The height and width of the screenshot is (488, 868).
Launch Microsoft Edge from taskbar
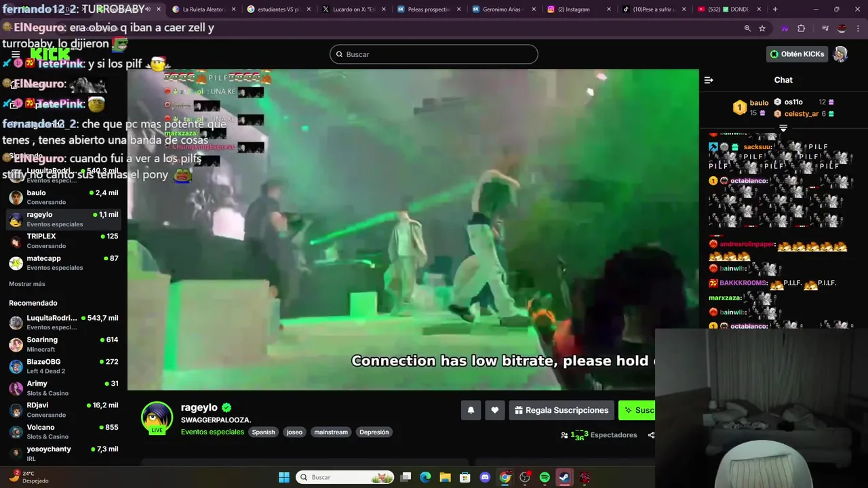425,477
